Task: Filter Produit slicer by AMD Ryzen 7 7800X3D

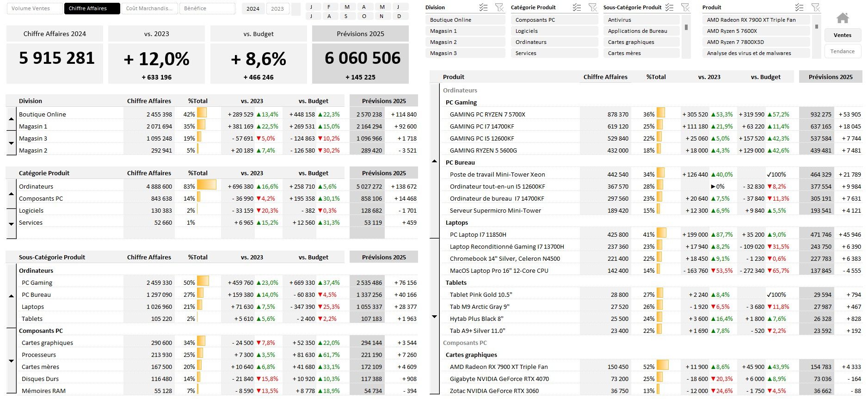Action: point(756,42)
